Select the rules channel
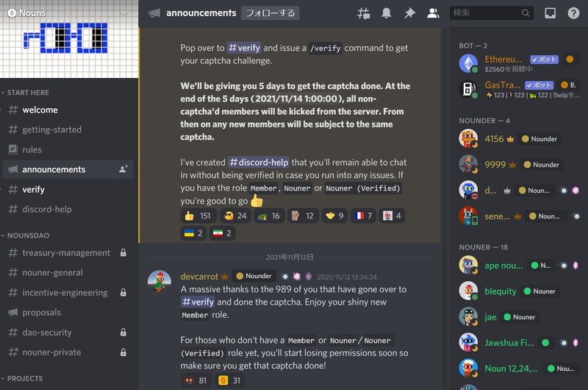Viewport: 588px width, 390px height. tap(68, 149)
